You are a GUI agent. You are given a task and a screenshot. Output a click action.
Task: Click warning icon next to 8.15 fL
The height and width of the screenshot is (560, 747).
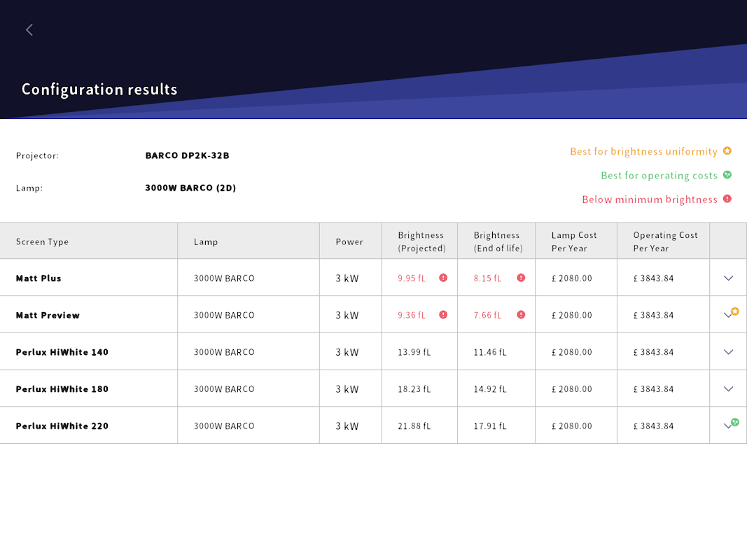click(x=521, y=278)
